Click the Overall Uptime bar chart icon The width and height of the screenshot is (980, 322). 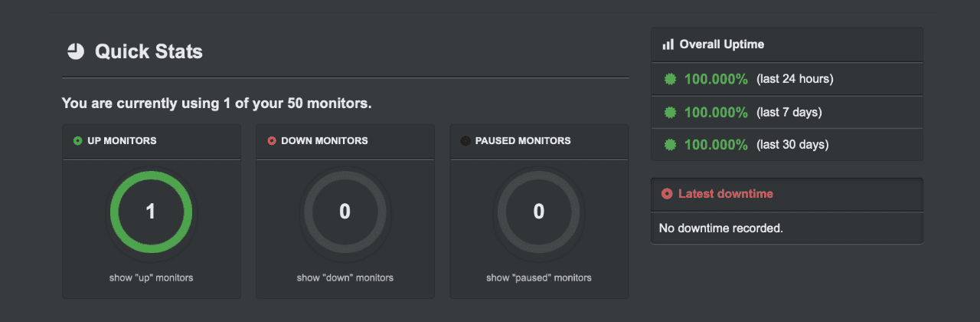point(668,44)
